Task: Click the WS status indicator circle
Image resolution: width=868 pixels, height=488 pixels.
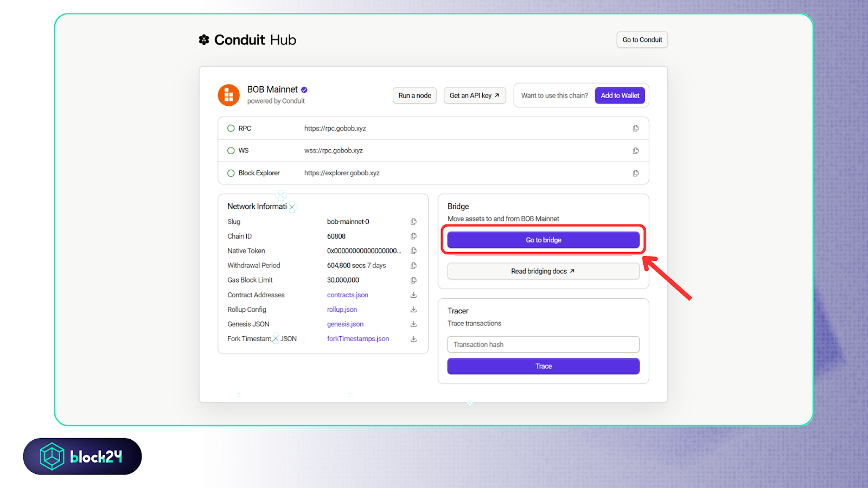Action: click(x=231, y=151)
